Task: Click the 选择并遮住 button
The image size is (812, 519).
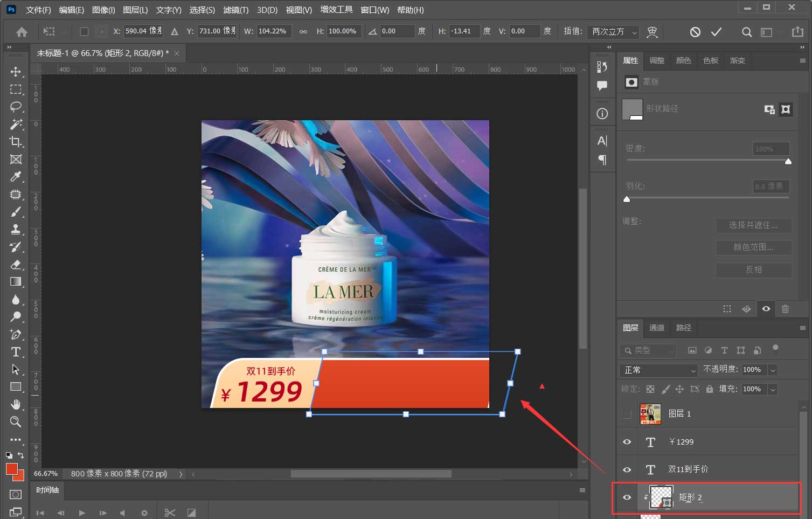Action: [x=753, y=225]
